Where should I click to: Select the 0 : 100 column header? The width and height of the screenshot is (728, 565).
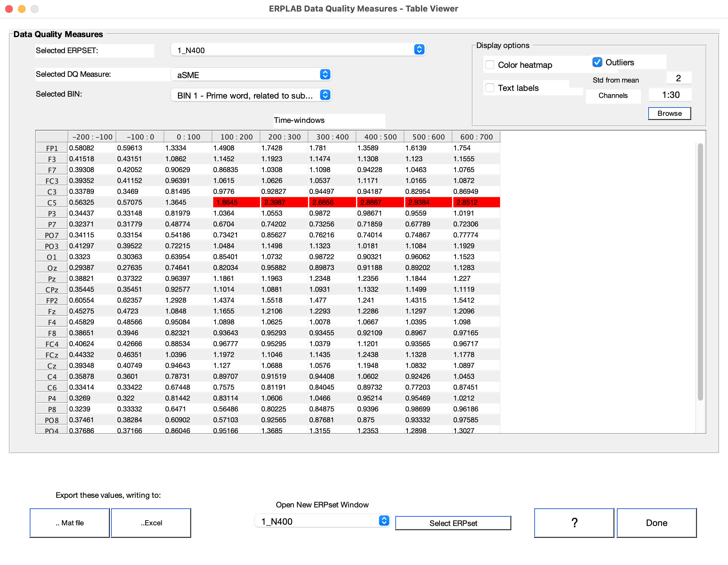point(188,137)
